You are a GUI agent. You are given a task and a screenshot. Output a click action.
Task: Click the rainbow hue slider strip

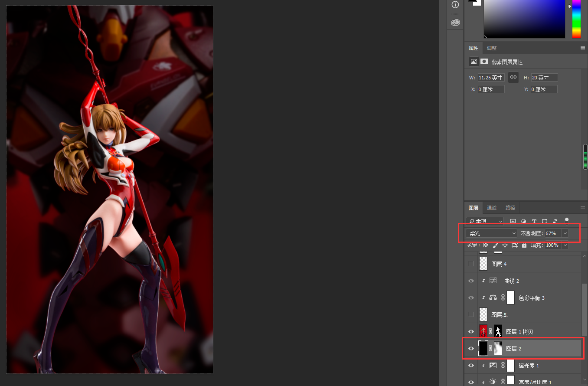(576, 20)
